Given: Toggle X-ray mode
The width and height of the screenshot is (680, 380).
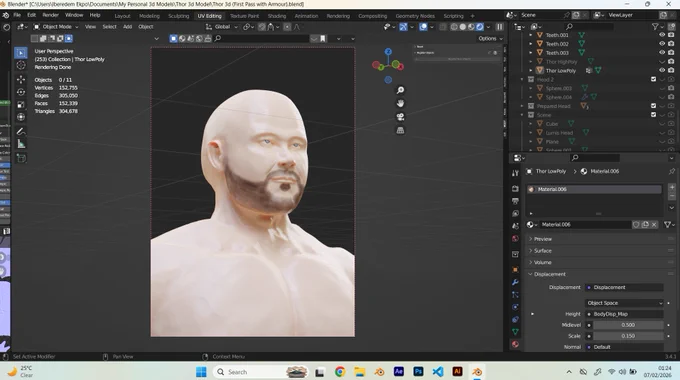Looking at the screenshot, I should coord(442,27).
